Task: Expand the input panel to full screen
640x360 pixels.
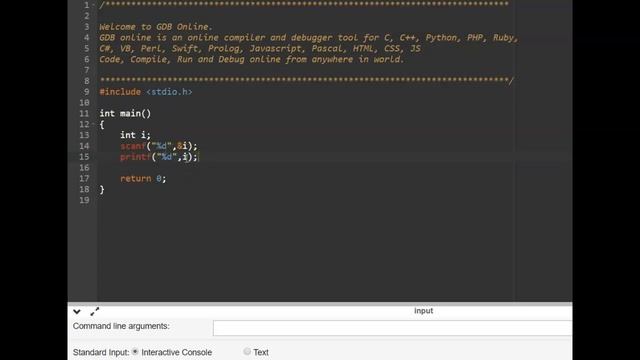Action: click(x=94, y=312)
